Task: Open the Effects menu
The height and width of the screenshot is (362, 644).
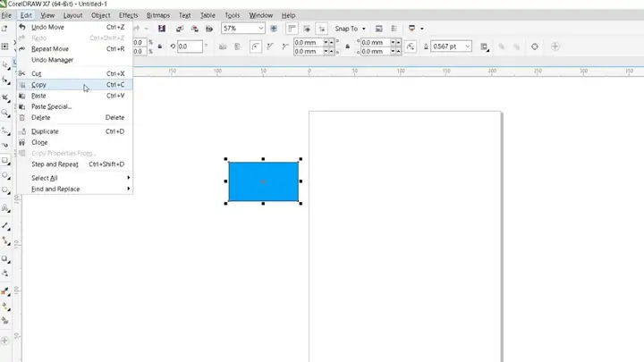Action: coord(128,15)
